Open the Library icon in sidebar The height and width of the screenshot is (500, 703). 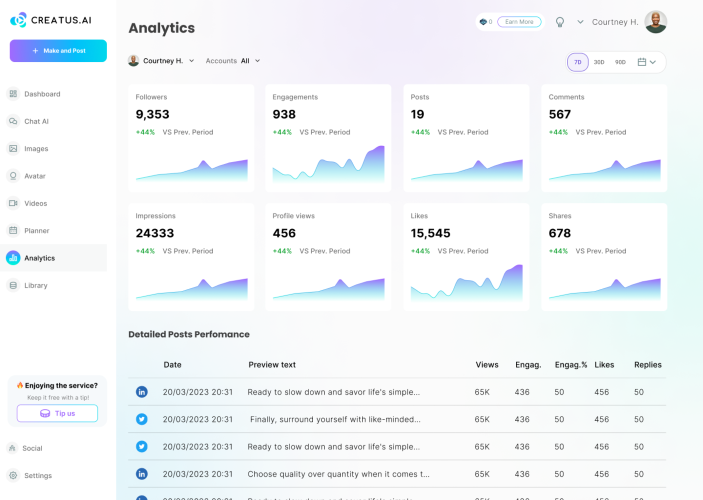13,285
